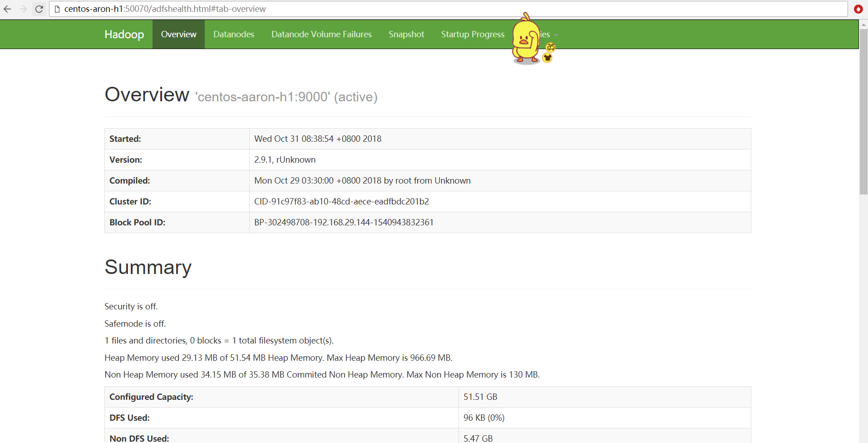
Task: Select the Compiled value 'Mon Oct 29 03:30:00 +0800 2018 by root from Unknown'
Action: [362, 181]
